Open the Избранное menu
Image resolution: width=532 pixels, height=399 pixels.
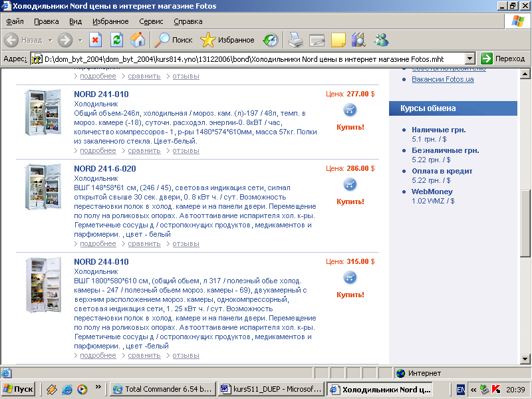pyautogui.click(x=110, y=21)
